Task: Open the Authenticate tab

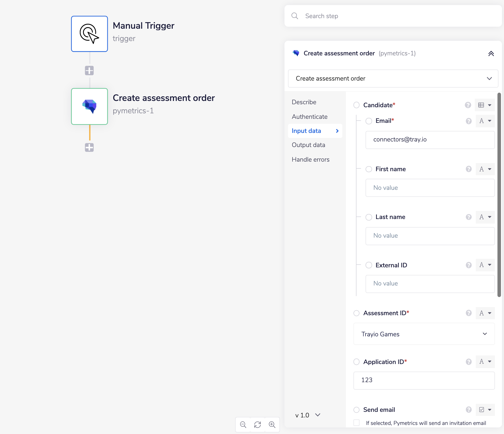Action: point(309,117)
